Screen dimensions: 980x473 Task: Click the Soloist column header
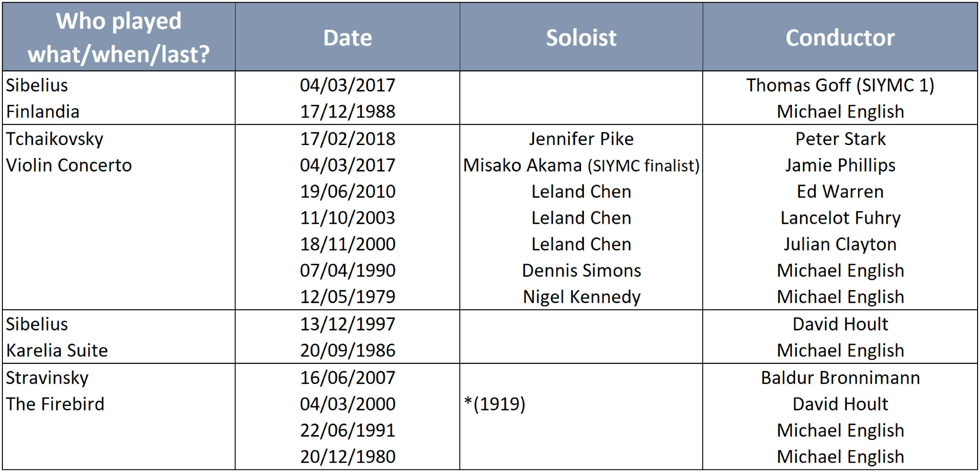point(581,38)
